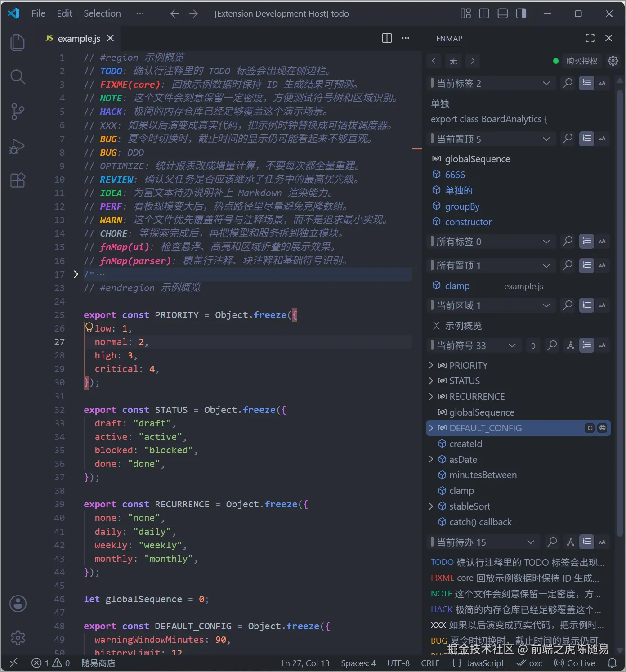Go forward with title bar right arrow
This screenshot has width=626, height=672.
click(193, 13)
